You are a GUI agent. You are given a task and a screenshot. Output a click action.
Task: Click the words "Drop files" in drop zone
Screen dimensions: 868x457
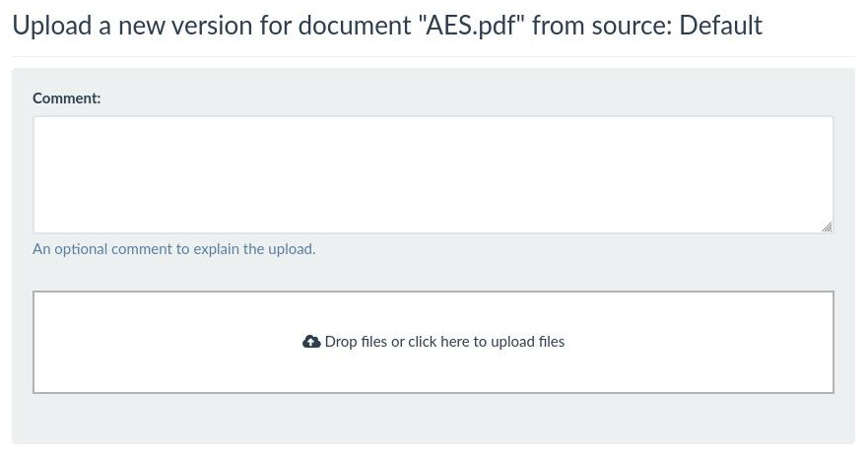tap(356, 342)
